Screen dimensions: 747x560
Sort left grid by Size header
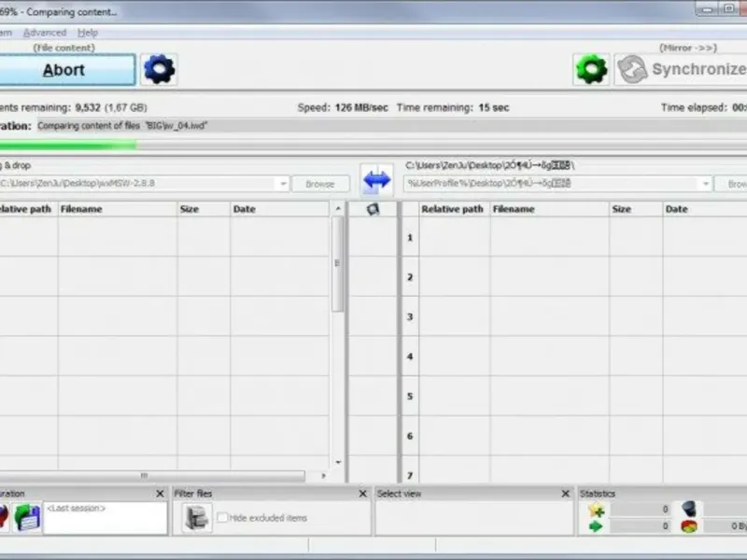204,209
